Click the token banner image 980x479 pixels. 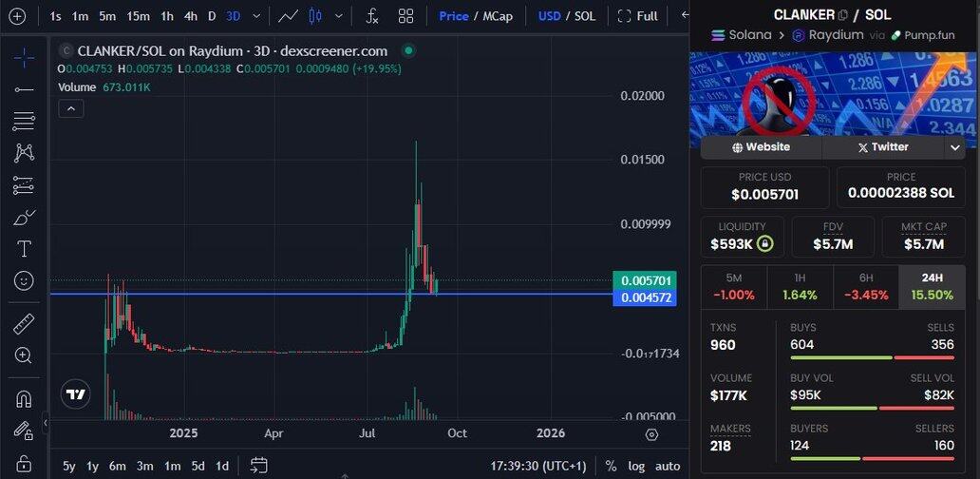[835, 94]
